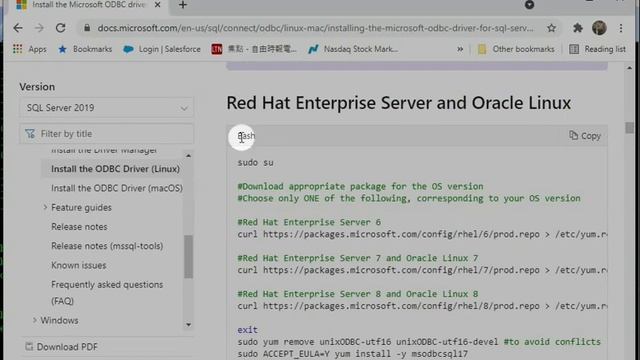640x360 pixels.
Task: Click the browser forward arrow
Action: point(39,28)
